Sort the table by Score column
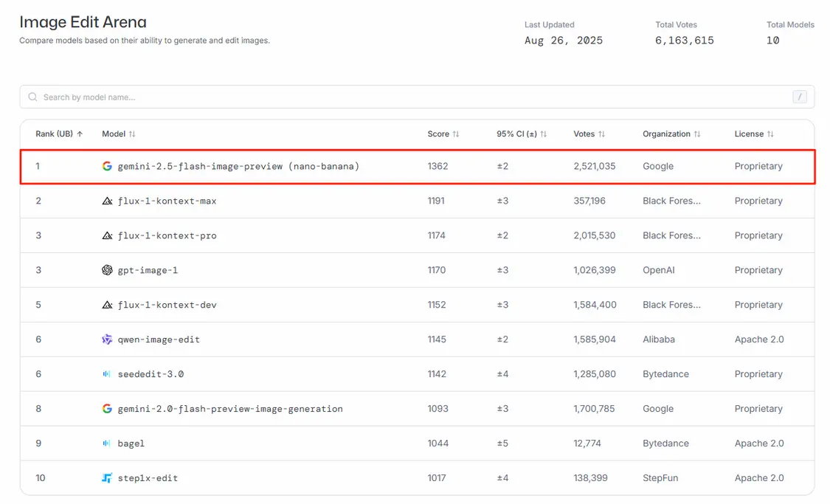Screen dimensions: 830x504 click(443, 134)
